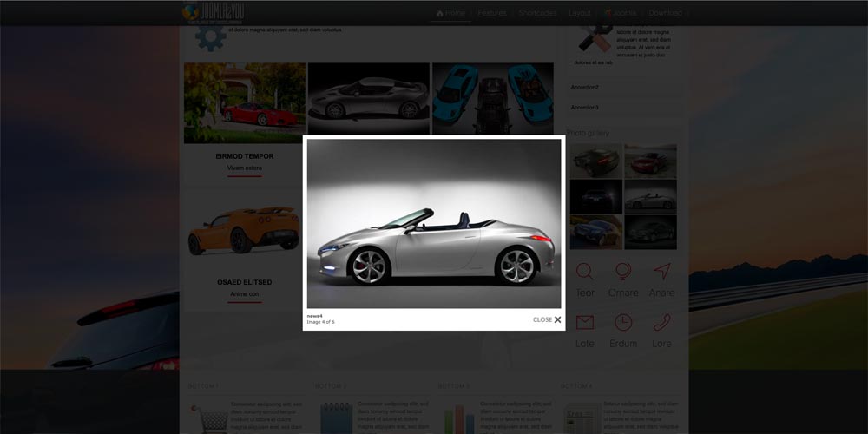The width and height of the screenshot is (868, 434).
Task: Open the Features menu item
Action: (x=492, y=13)
